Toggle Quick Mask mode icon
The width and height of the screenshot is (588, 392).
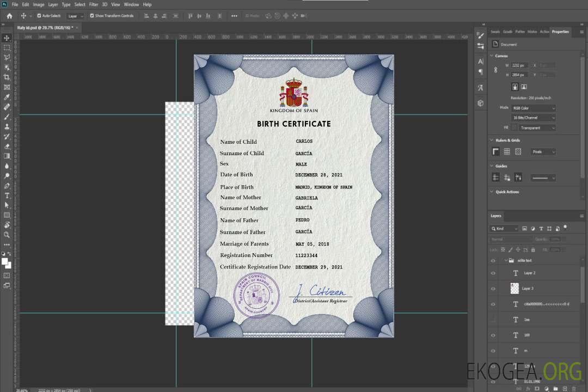pos(7,275)
